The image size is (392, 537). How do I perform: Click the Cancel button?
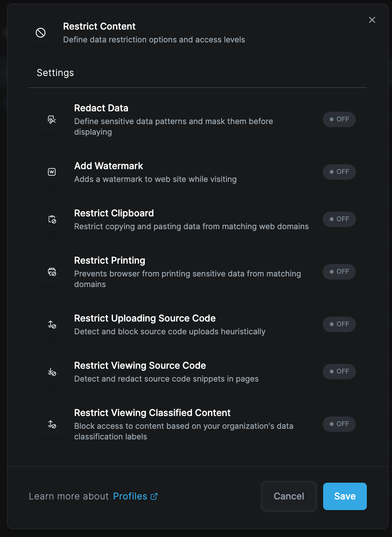pos(289,496)
